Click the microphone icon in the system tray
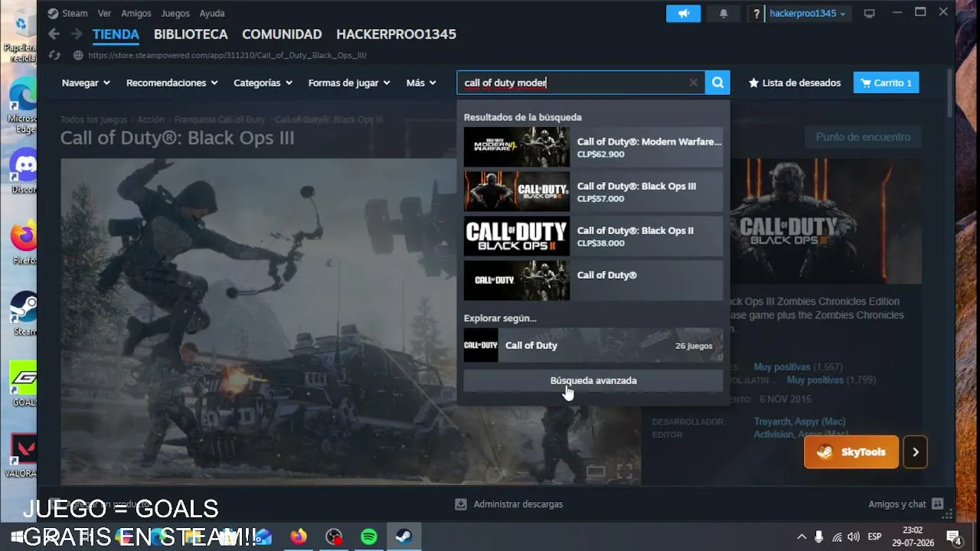This screenshot has width=980, height=551. click(x=819, y=536)
